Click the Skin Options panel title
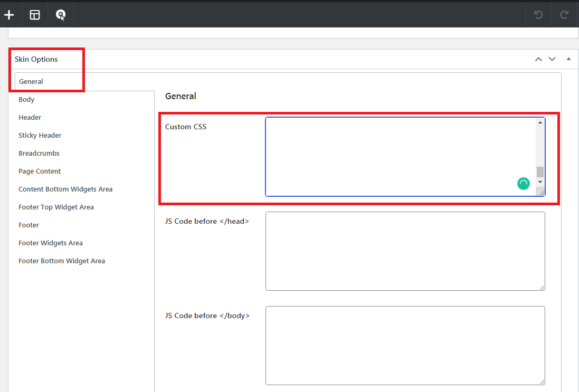This screenshot has width=579, height=392. (x=36, y=59)
